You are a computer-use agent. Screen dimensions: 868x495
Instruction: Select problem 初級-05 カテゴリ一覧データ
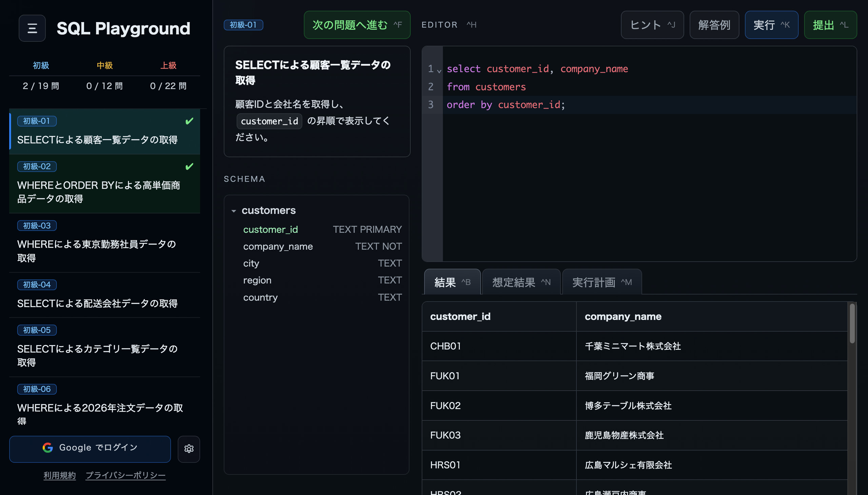click(x=105, y=347)
